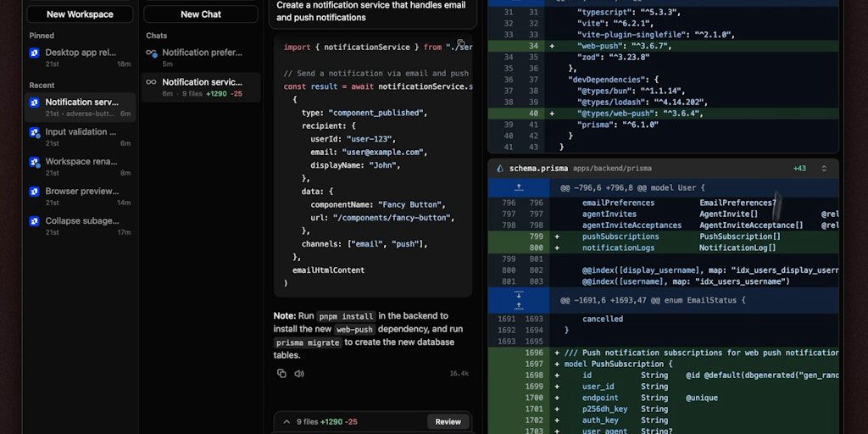Click the Input validation workspace icon

(34, 132)
